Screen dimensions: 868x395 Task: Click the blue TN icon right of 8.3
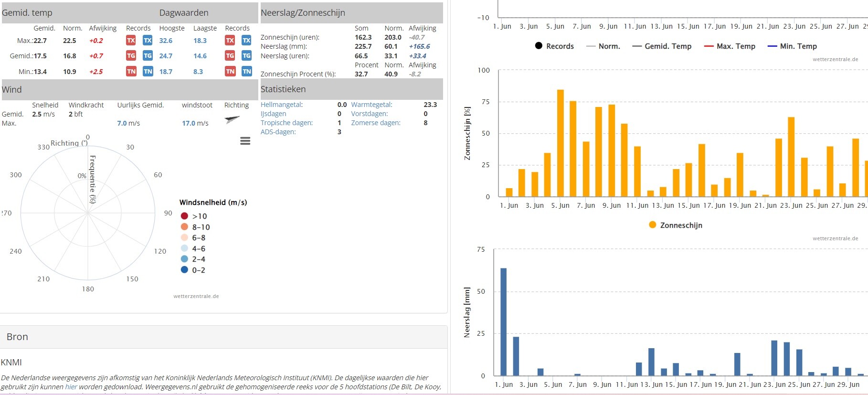point(247,72)
